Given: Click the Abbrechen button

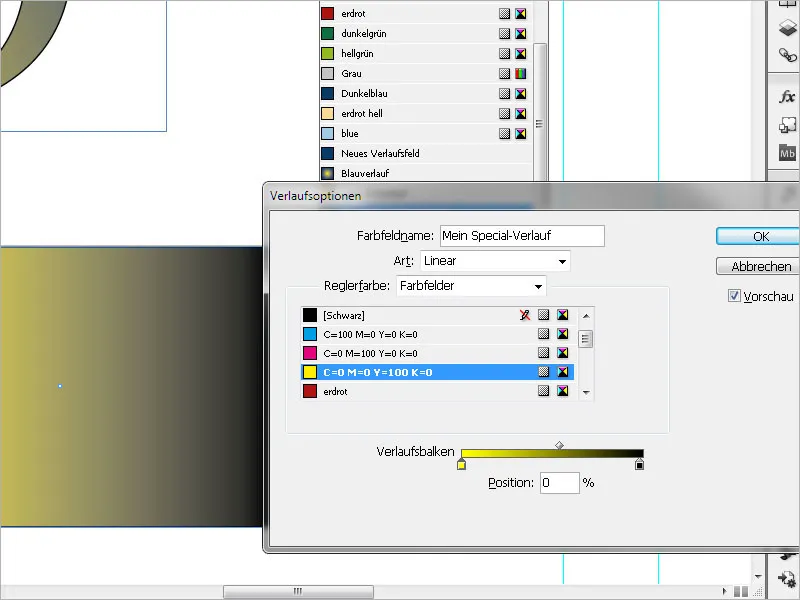Looking at the screenshot, I should click(758, 266).
